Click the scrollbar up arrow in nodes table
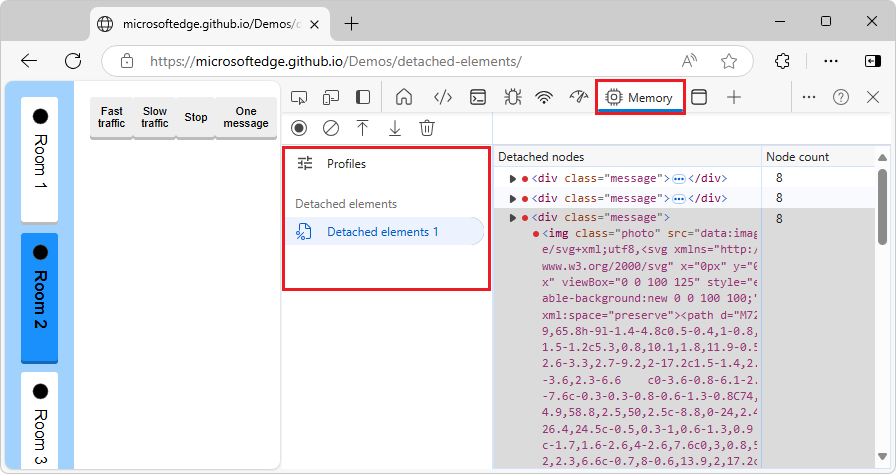Screen dimensions: 896x474 [x=882, y=157]
